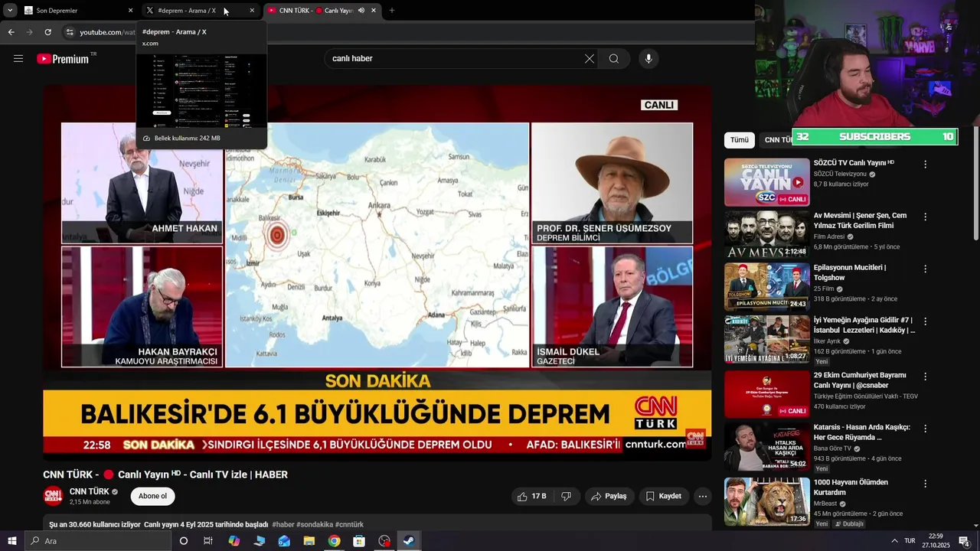Open options menu for Epilasyonun Mucitleri video
Viewport: 980px width, 551px height.
click(925, 269)
